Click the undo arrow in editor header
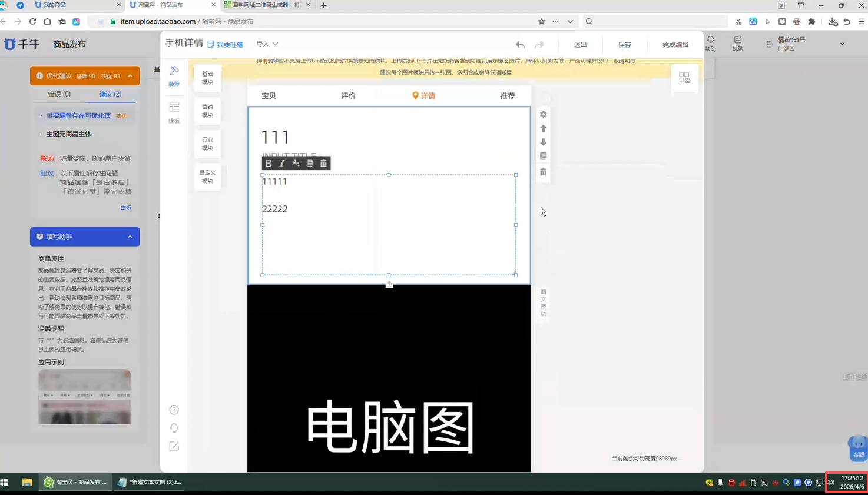868x495 pixels. 520,45
